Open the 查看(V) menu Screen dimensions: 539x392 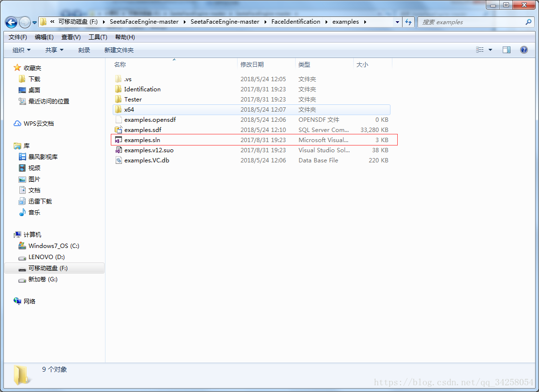tap(71, 37)
